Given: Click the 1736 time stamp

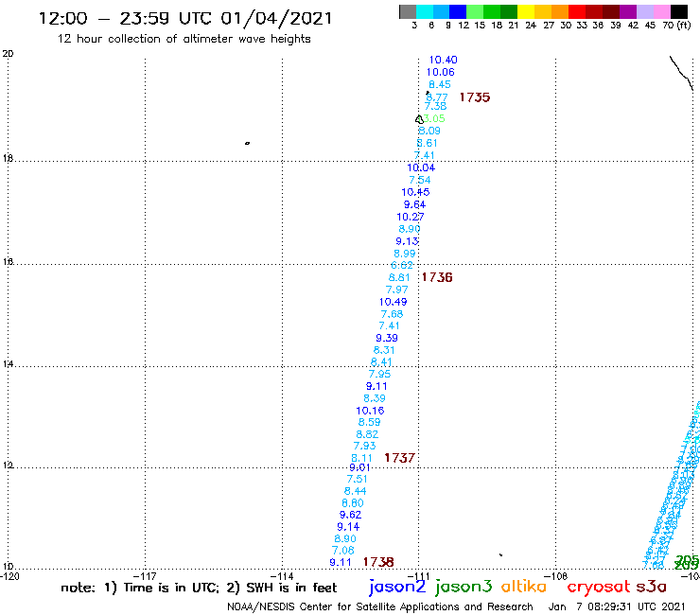Looking at the screenshot, I should (437, 277).
